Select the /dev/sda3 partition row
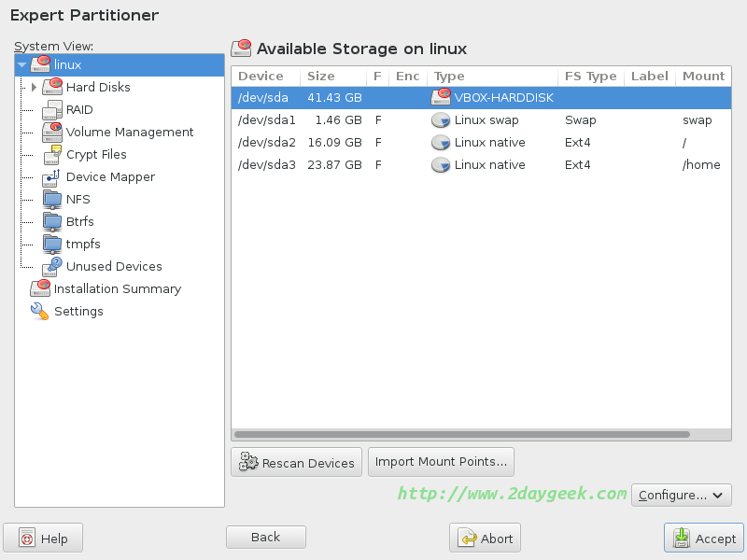747x560 pixels. (467, 165)
